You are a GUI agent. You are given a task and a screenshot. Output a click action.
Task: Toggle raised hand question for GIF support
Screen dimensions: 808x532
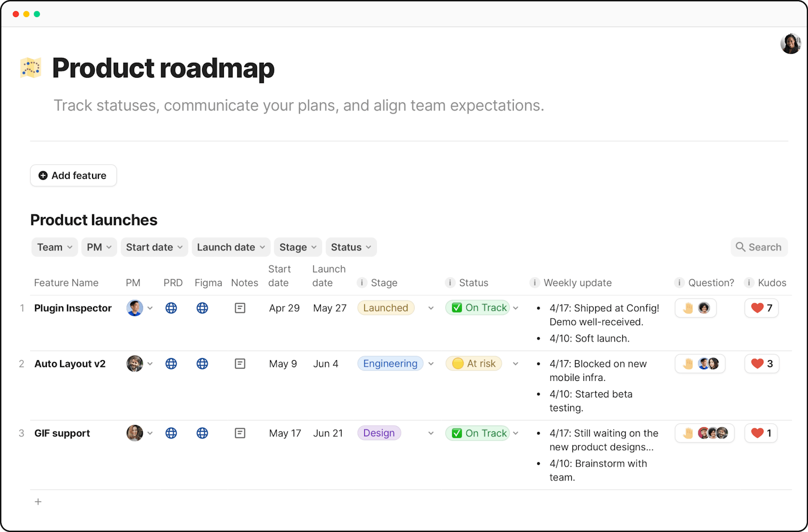pyautogui.click(x=688, y=434)
